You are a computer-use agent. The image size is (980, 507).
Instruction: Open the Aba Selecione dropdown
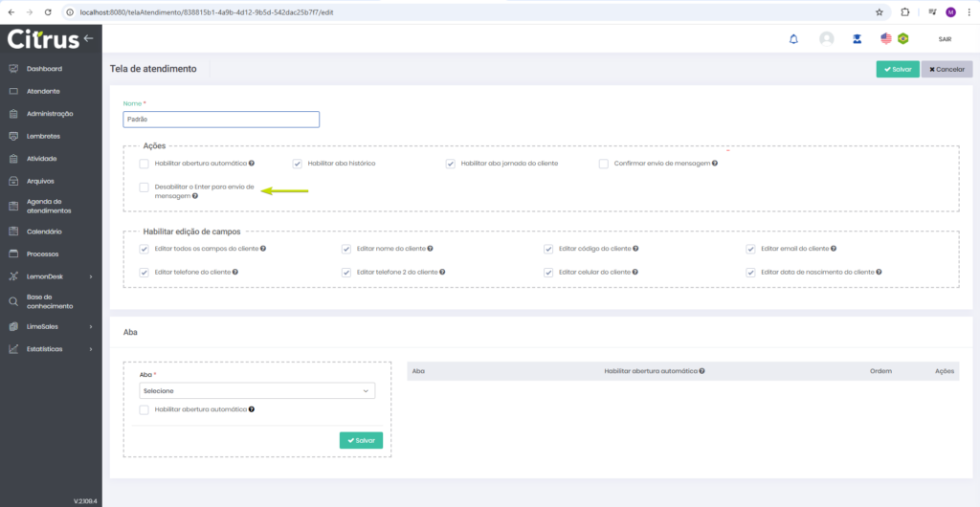(256, 391)
